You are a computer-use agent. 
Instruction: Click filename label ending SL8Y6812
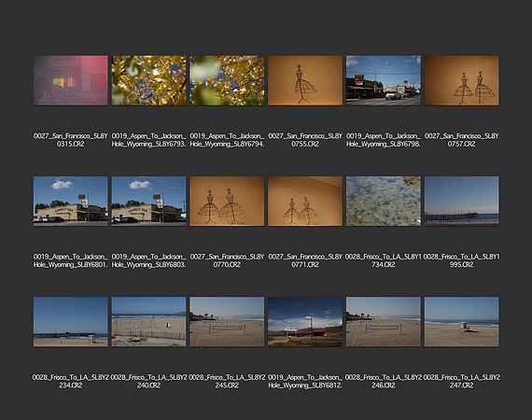305,382
